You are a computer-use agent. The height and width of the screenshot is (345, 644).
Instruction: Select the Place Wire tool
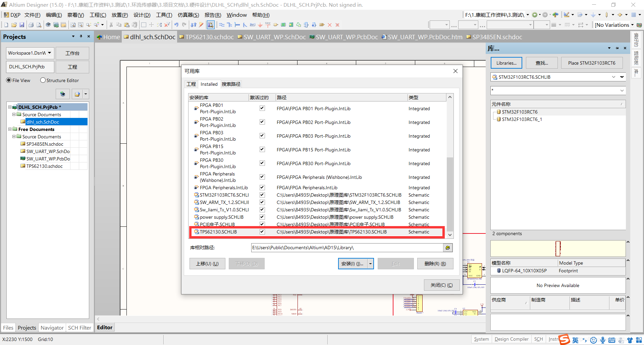(x=222, y=25)
